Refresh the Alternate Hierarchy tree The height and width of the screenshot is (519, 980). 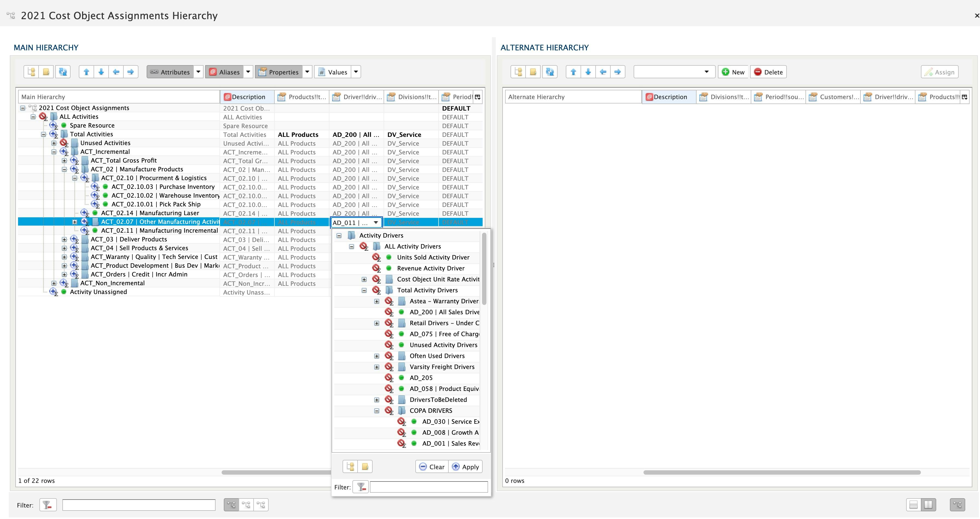click(550, 71)
